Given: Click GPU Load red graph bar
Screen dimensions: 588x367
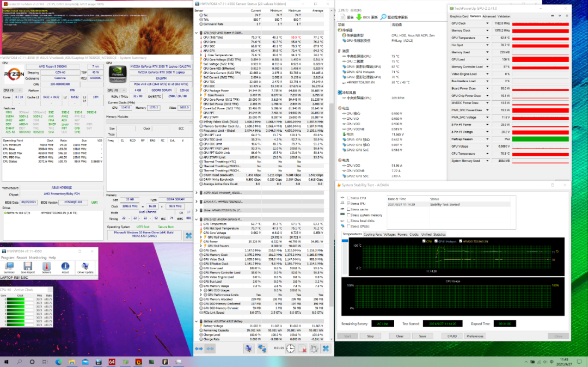Looking at the screenshot, I should click(x=541, y=59).
